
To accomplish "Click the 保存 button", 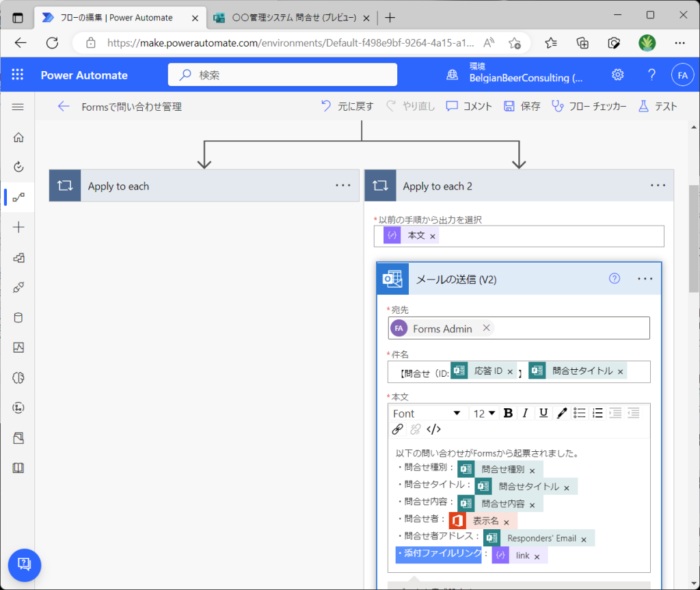I will [x=522, y=106].
